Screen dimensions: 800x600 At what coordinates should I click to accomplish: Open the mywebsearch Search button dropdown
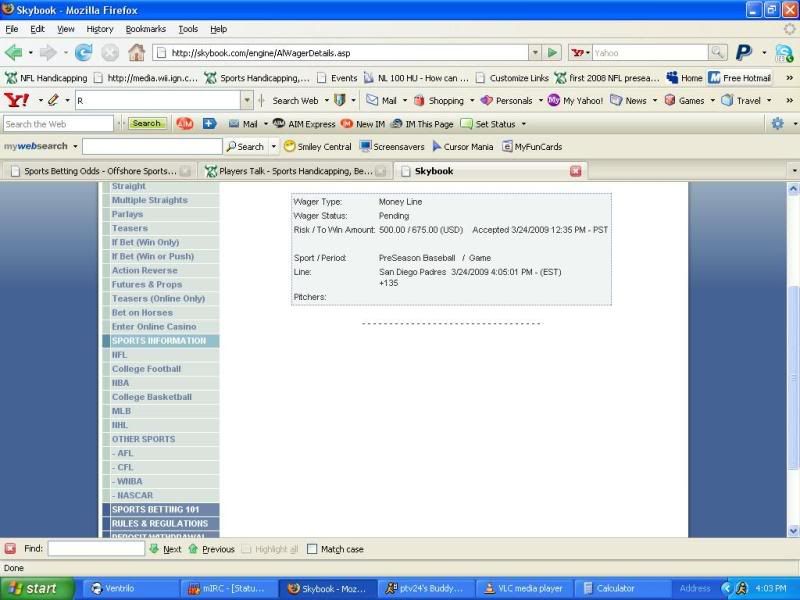tap(273, 146)
